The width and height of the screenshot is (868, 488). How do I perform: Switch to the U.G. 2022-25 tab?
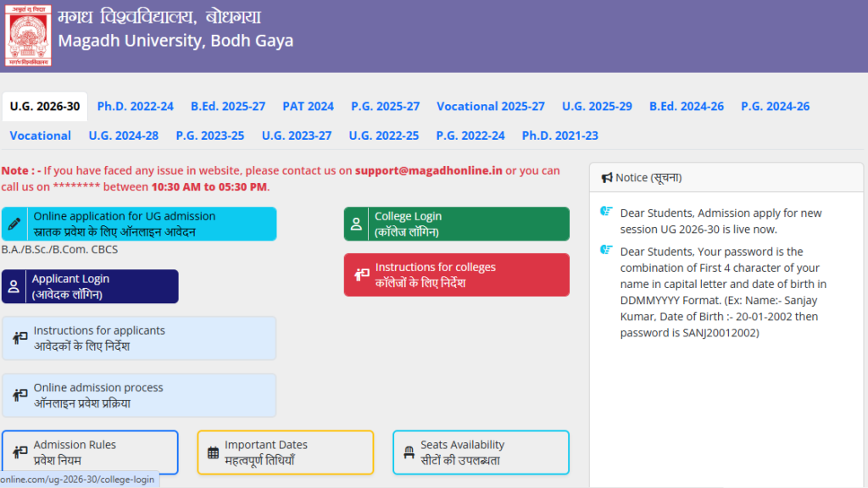coord(384,136)
